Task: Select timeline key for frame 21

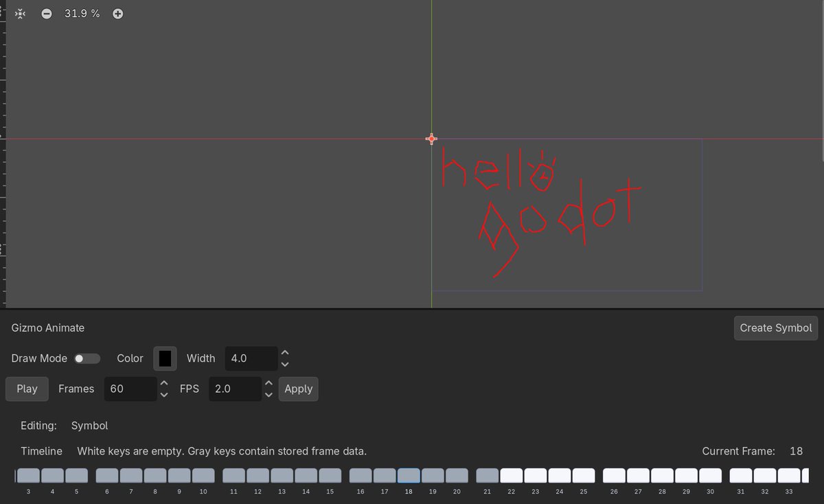Action: pyautogui.click(x=488, y=475)
